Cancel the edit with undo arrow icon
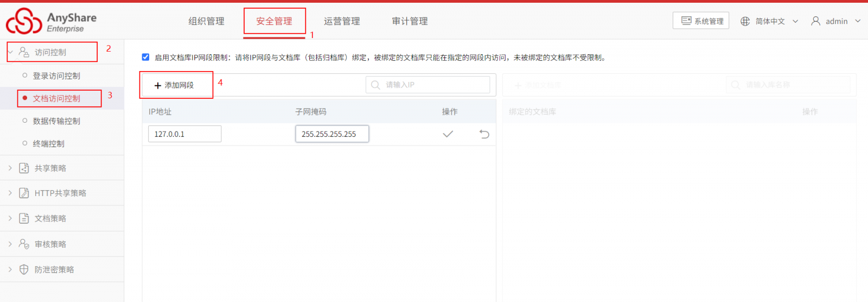Screen dimensions: 868x302 [x=484, y=134]
